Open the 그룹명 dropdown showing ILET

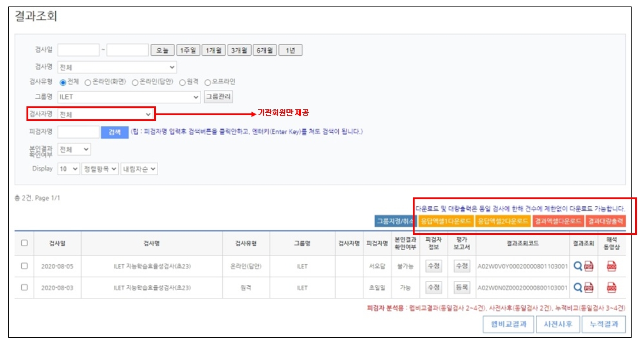pos(129,97)
